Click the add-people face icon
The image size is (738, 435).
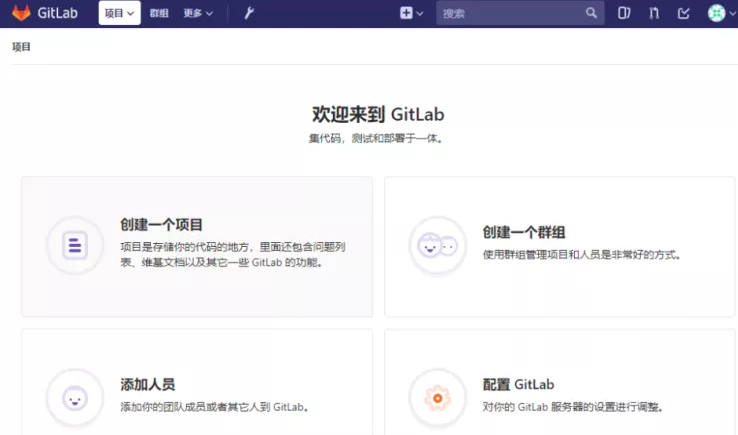pos(75,399)
